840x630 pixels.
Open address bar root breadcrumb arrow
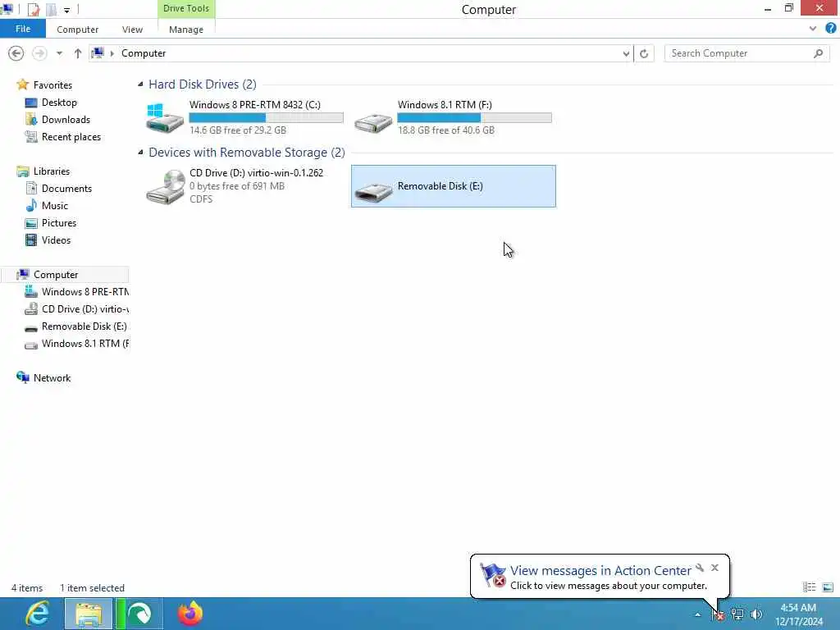pos(112,53)
